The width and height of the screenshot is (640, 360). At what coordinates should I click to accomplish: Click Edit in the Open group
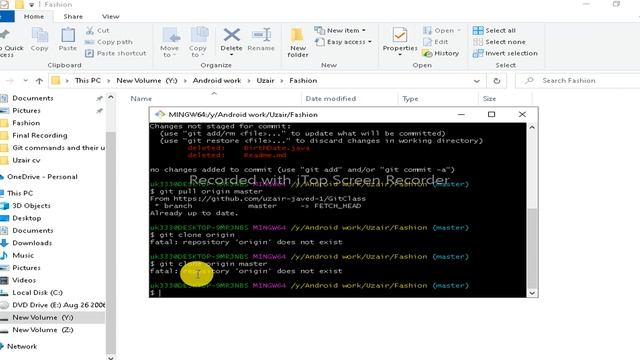[436, 42]
